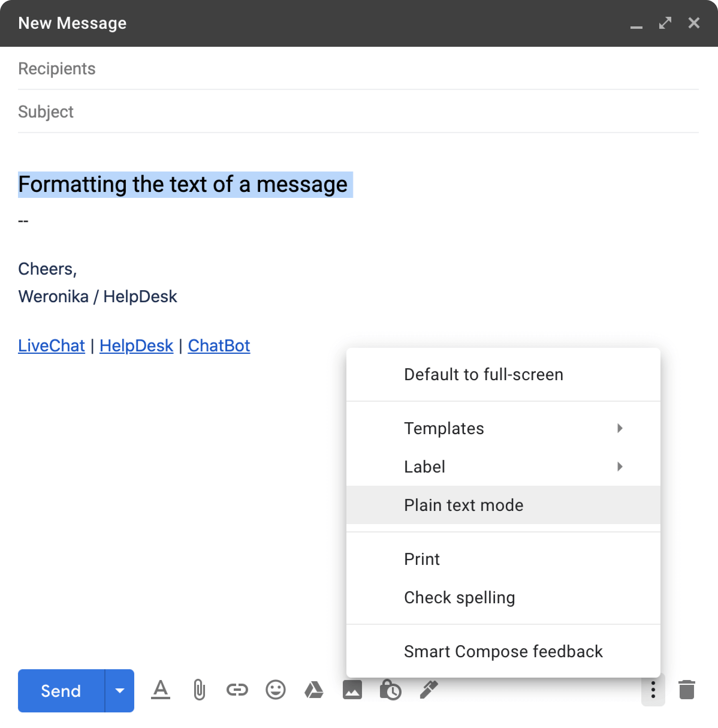Expand the Templates submenu

coord(444,428)
